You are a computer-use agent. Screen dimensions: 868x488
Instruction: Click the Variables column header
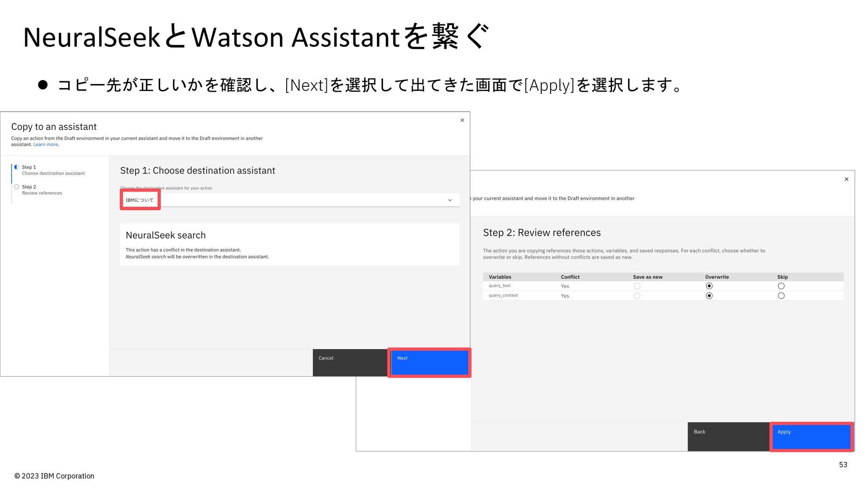point(500,277)
